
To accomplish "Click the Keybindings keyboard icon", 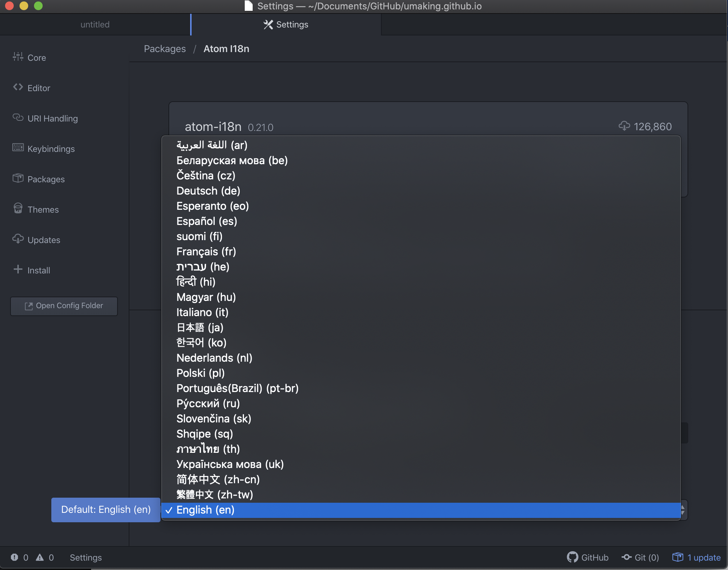I will click(x=18, y=148).
